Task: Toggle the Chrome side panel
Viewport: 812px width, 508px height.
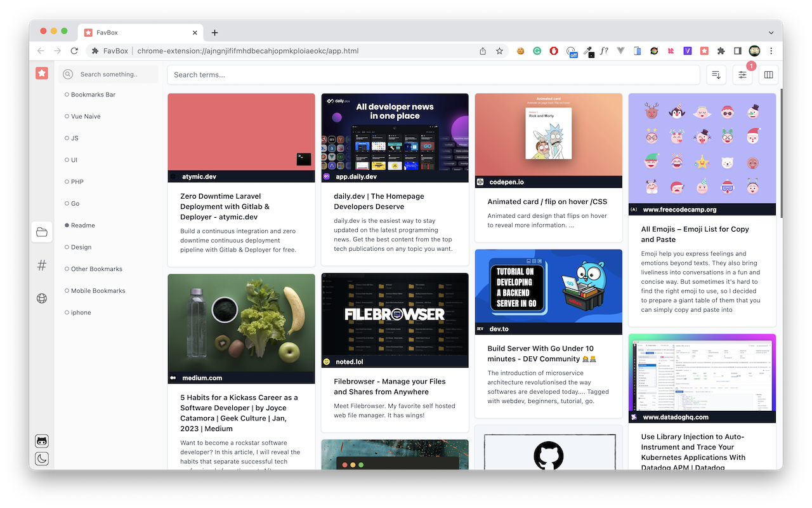Action: pyautogui.click(x=738, y=51)
